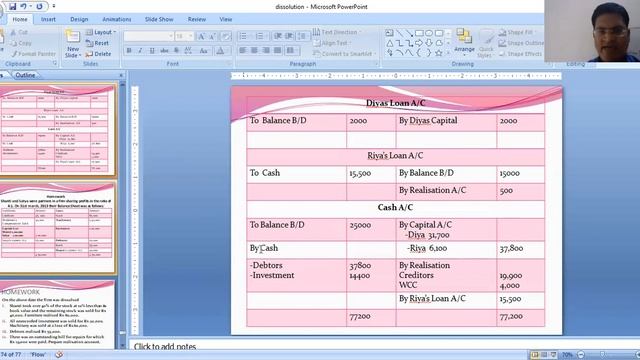This screenshot has height=360, width=640.
Task: Toggle italic formatting
Action: [140, 51]
